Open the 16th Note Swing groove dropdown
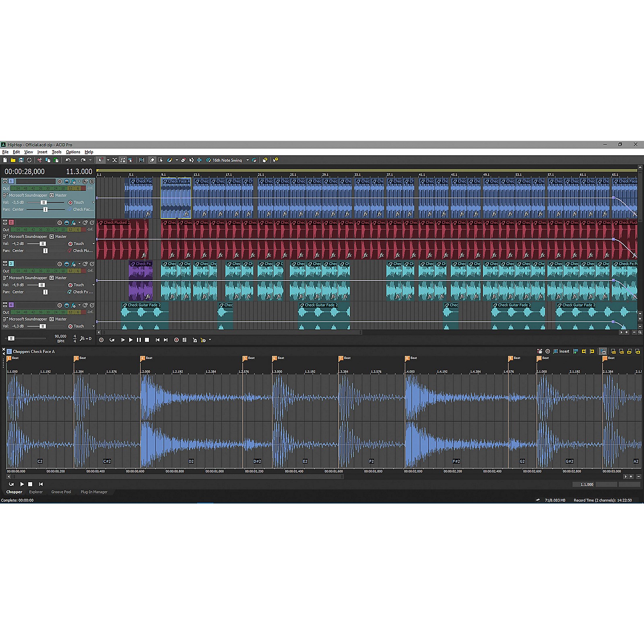Screen dimensions: 644x644 pos(248,160)
